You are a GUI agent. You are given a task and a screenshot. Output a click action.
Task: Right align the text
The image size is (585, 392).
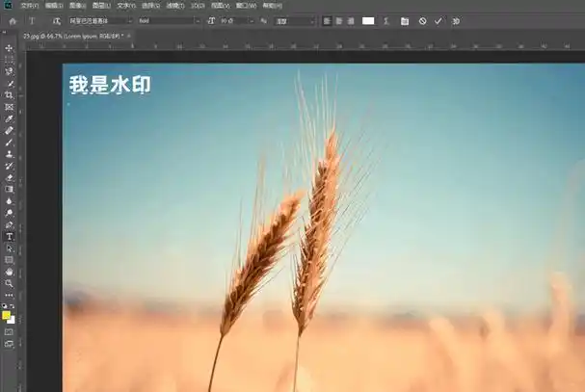coord(351,21)
